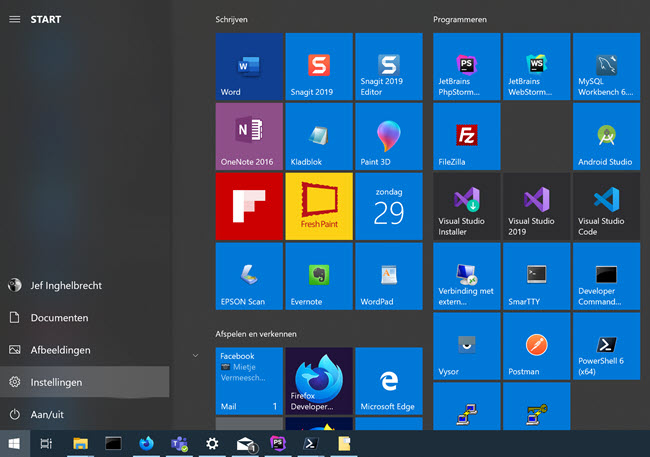Launch the EPSON Scan tile

click(x=249, y=276)
